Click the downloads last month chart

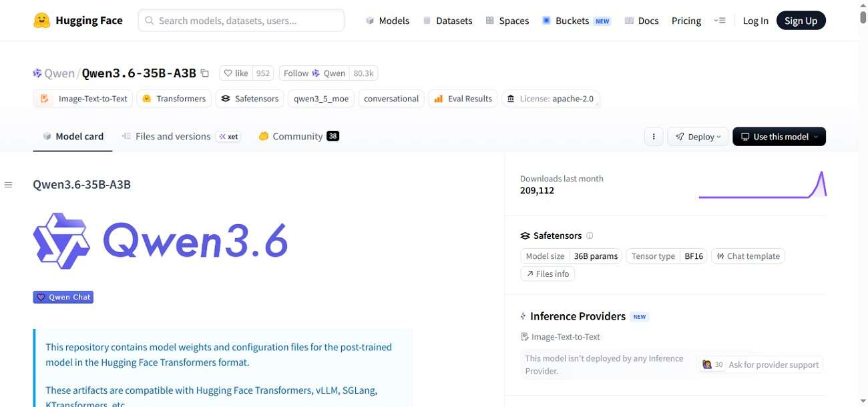click(x=763, y=185)
